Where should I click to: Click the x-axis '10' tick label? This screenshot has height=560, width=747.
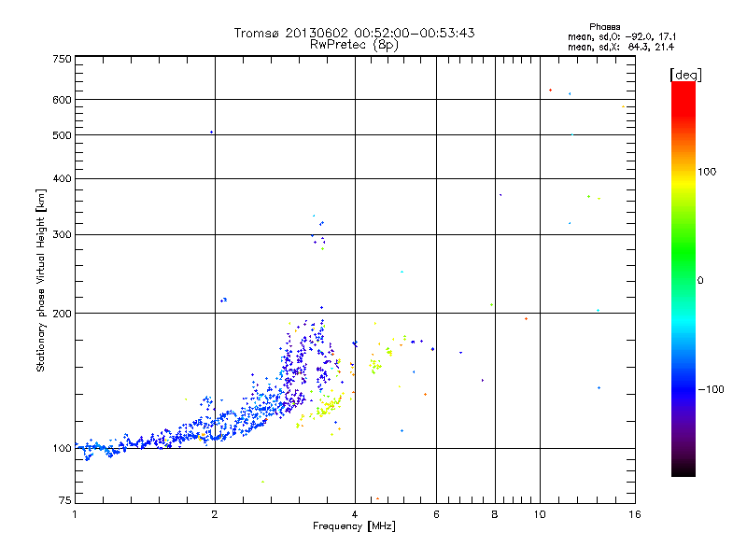coord(540,514)
